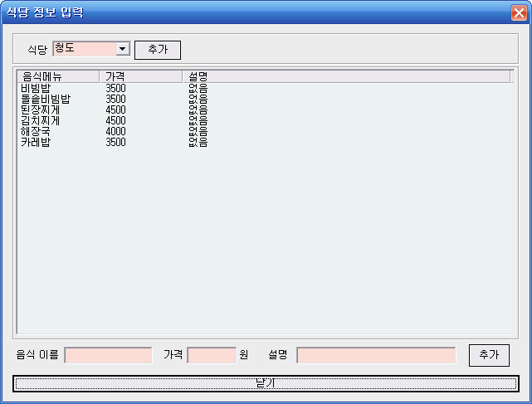Click the 4000 price of 해장국

click(115, 132)
